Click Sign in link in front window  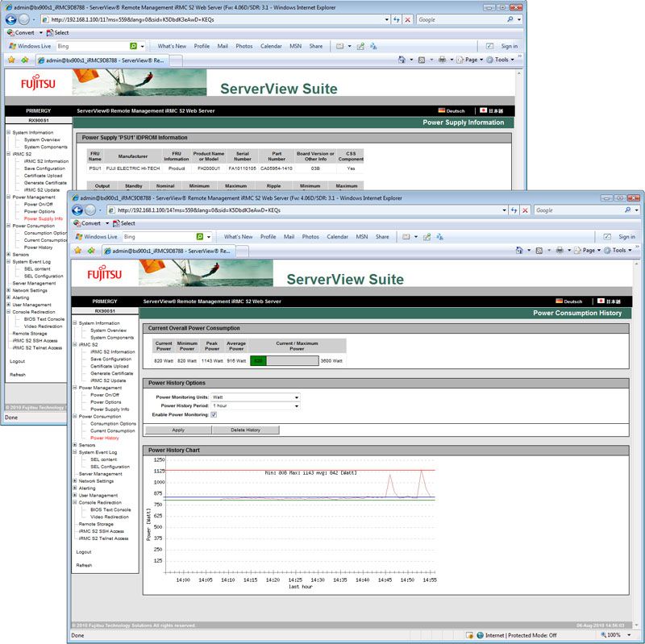click(x=626, y=236)
